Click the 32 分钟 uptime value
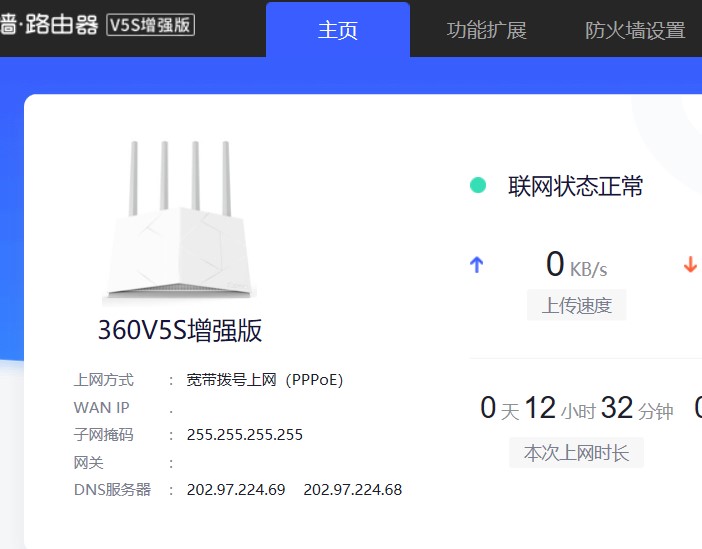 (637, 408)
